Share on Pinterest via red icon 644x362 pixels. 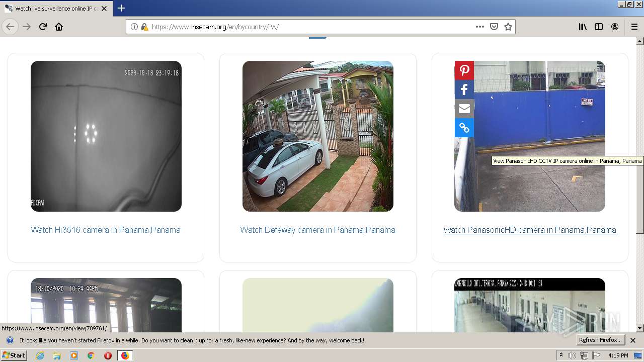click(464, 70)
